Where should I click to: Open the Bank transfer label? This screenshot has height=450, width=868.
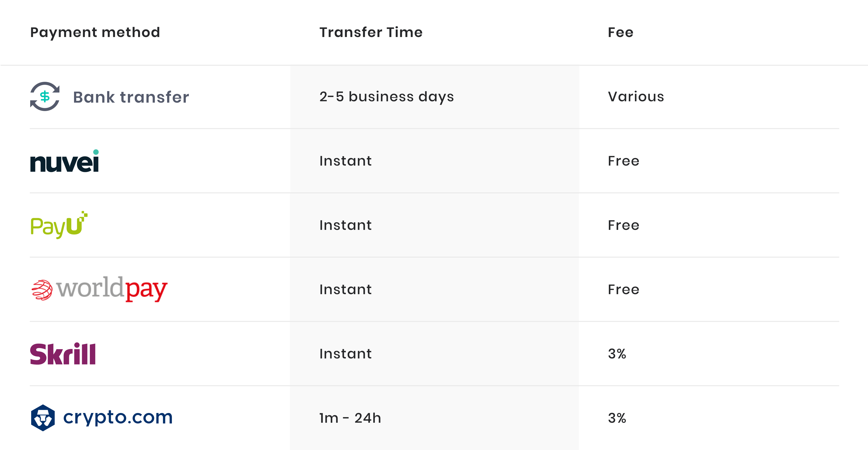coord(131,97)
